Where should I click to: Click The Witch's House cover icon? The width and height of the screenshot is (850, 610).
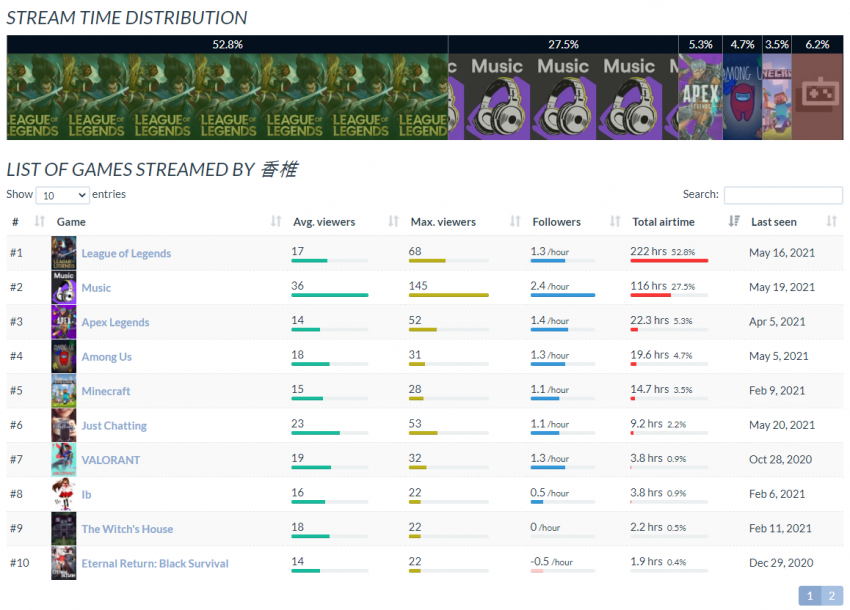63,528
